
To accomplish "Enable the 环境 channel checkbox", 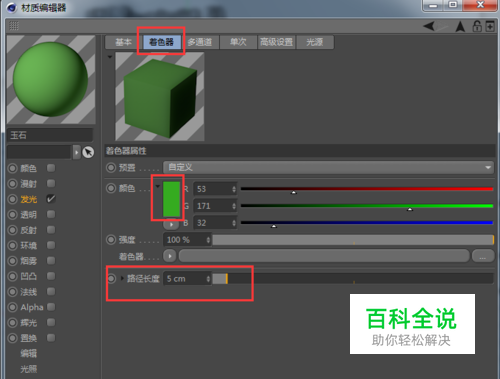I will [51, 245].
